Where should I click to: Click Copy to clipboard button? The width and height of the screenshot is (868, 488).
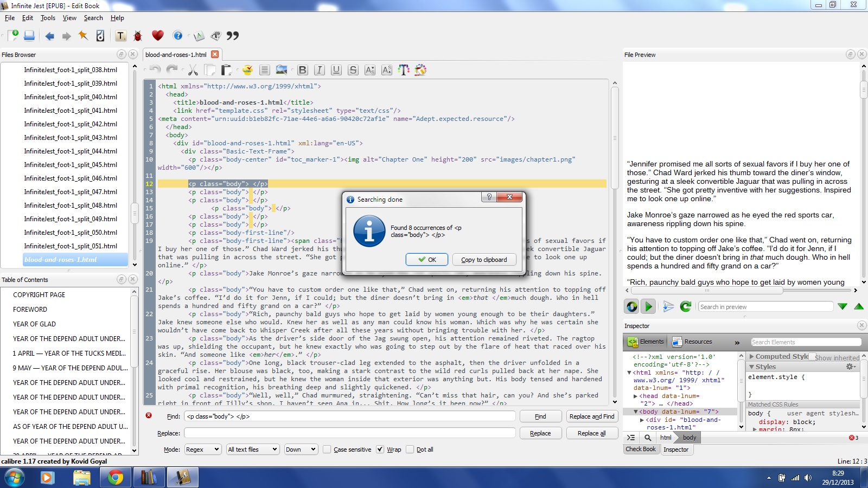tap(484, 260)
